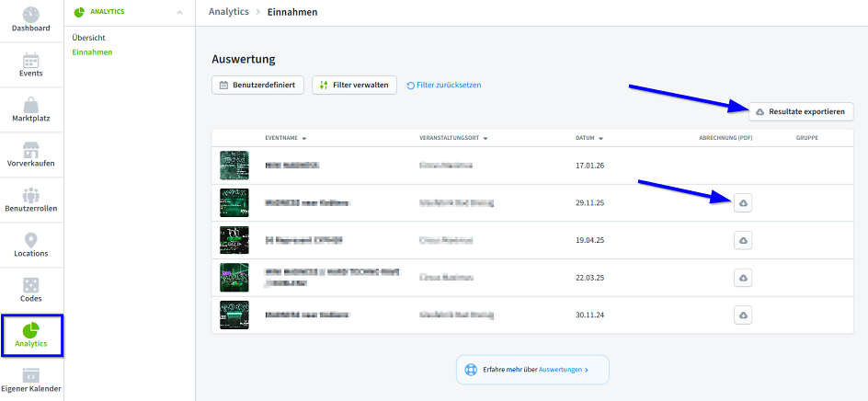868x401 pixels.
Task: Download PDF for event dated 19.04.25
Action: click(743, 240)
